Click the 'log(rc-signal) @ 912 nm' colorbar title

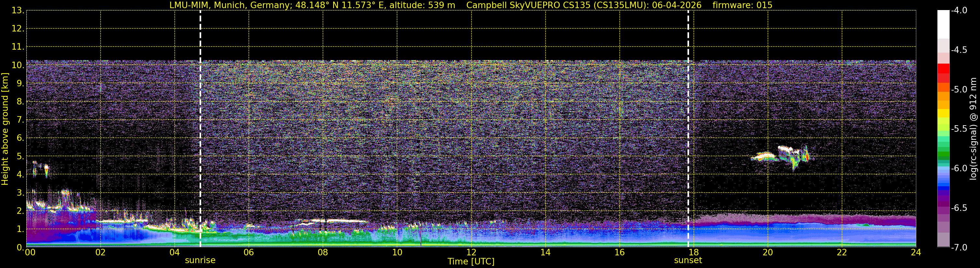(973, 129)
